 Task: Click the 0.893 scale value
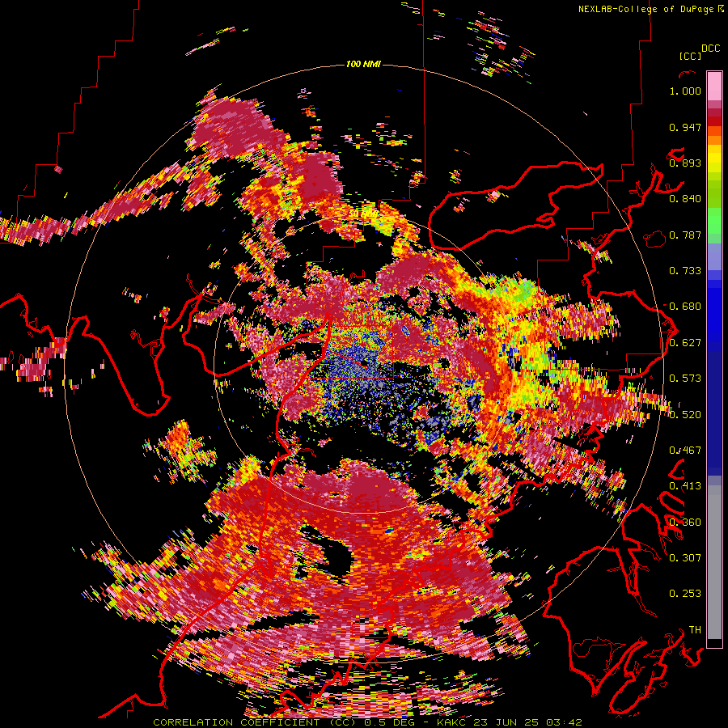tap(685, 163)
